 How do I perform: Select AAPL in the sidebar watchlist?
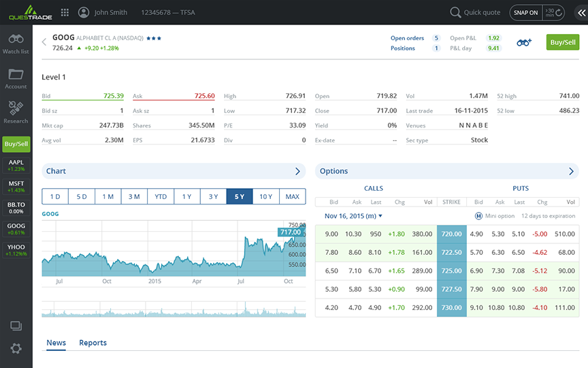(x=16, y=165)
